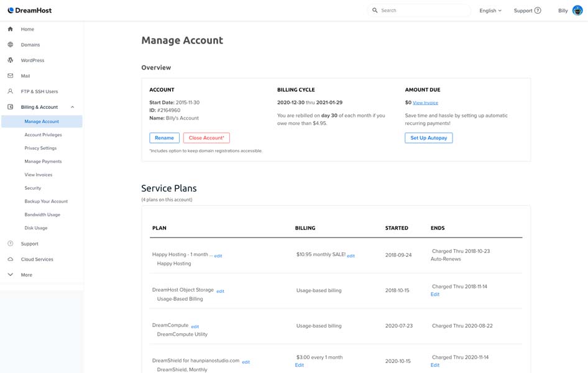Viewport: 588px width, 373px height.
Task: Click the BILLING column header
Action: click(x=305, y=228)
